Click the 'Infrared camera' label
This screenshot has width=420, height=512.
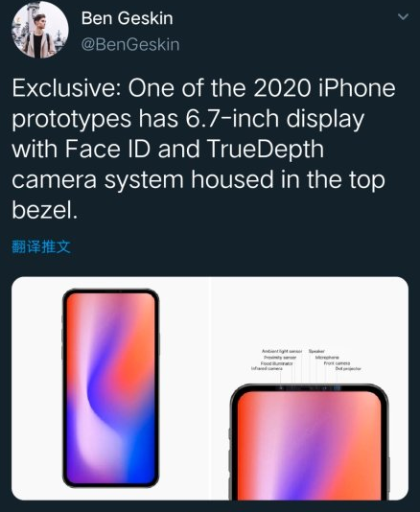click(x=267, y=368)
